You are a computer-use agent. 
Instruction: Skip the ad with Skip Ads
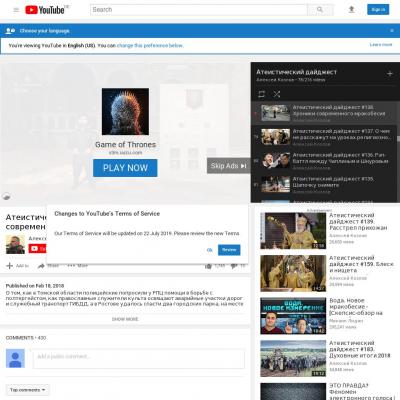pos(229,166)
